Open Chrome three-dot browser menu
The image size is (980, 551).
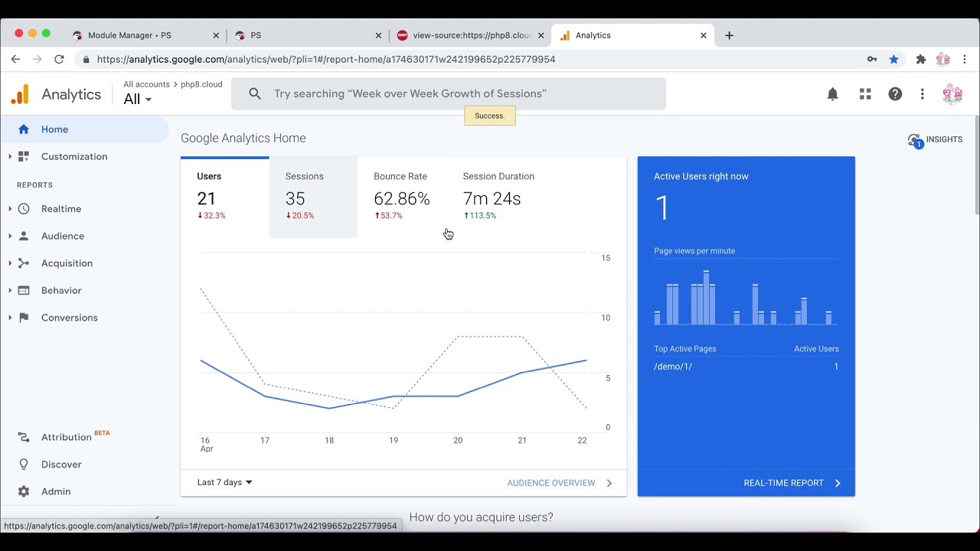[x=965, y=59]
